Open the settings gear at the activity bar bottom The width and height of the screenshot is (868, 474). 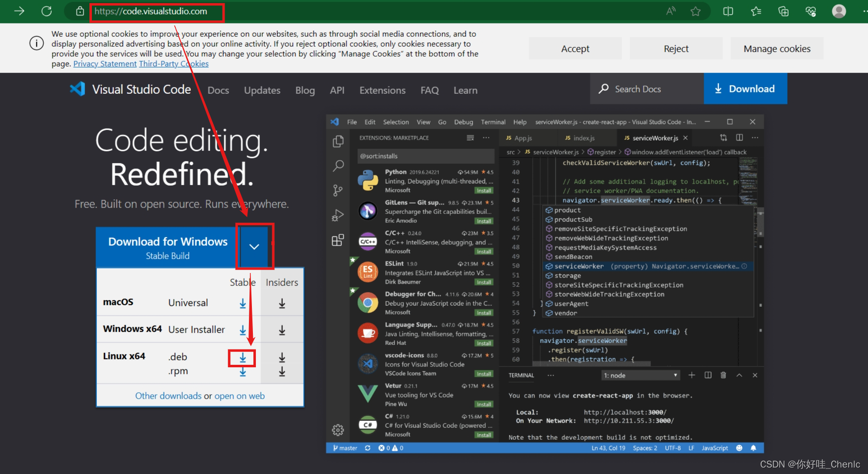coord(338,430)
